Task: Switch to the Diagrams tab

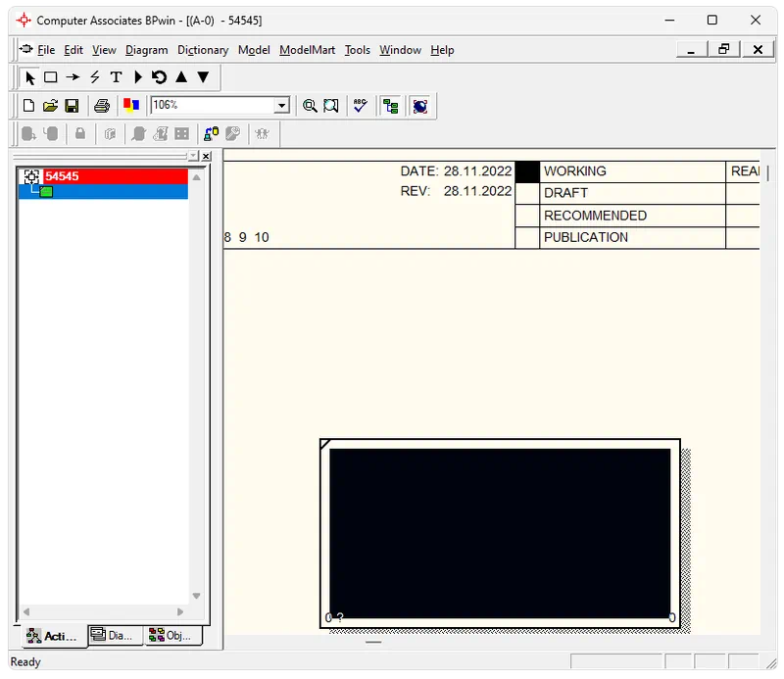Action: tap(116, 635)
